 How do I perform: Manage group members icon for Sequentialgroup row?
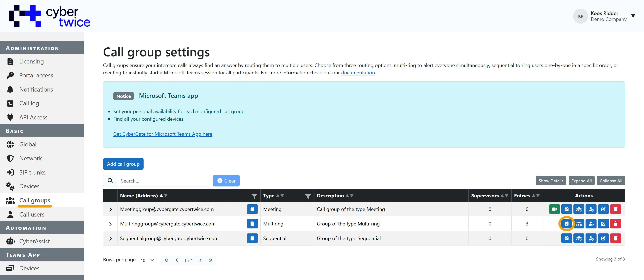coord(579,238)
